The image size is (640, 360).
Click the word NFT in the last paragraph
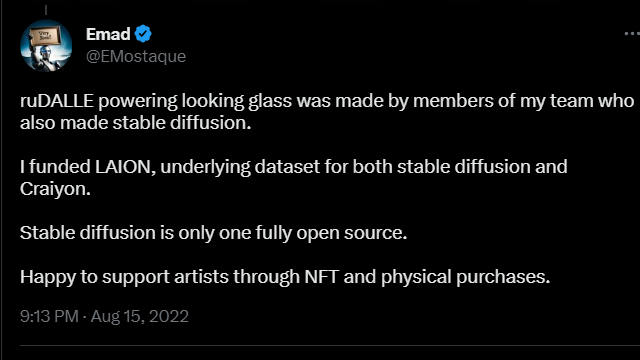[x=322, y=277]
